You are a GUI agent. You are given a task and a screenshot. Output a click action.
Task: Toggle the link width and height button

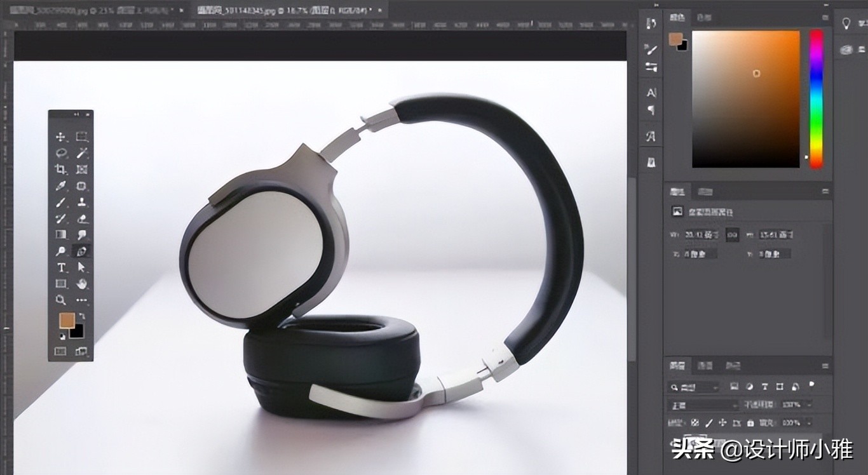pos(732,235)
